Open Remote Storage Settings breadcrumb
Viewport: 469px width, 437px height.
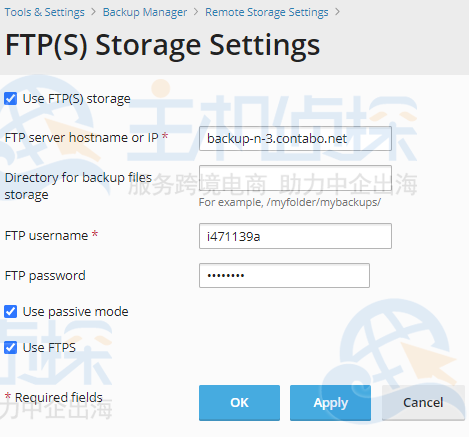267,12
